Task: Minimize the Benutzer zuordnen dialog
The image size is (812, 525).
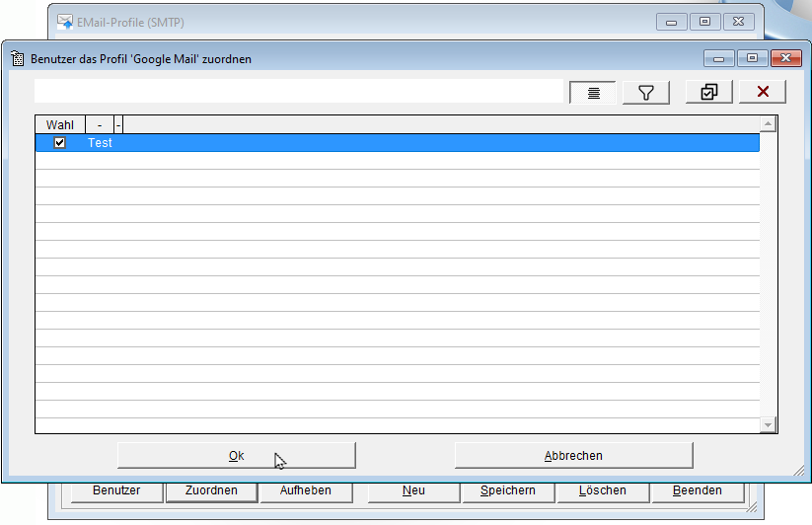Action: (719, 58)
